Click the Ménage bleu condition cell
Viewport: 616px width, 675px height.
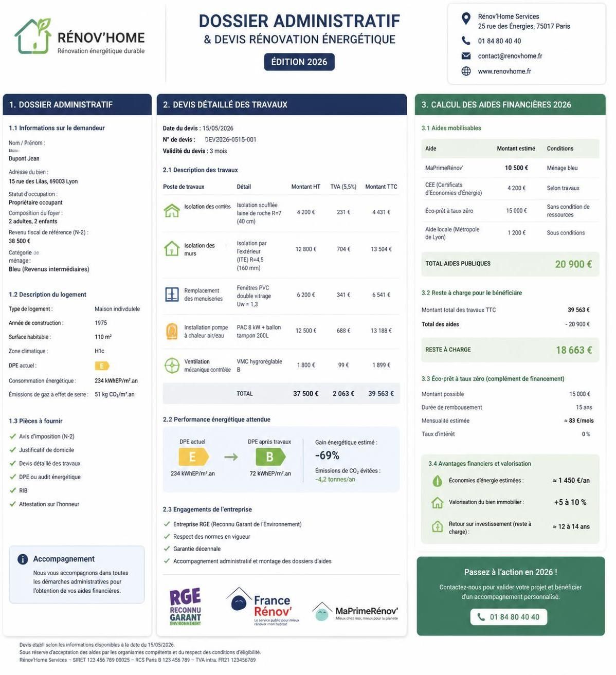tap(562, 168)
